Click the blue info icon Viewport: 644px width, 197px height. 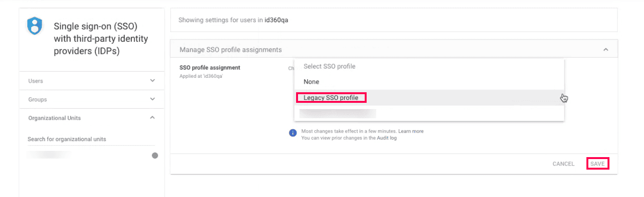[x=293, y=133]
